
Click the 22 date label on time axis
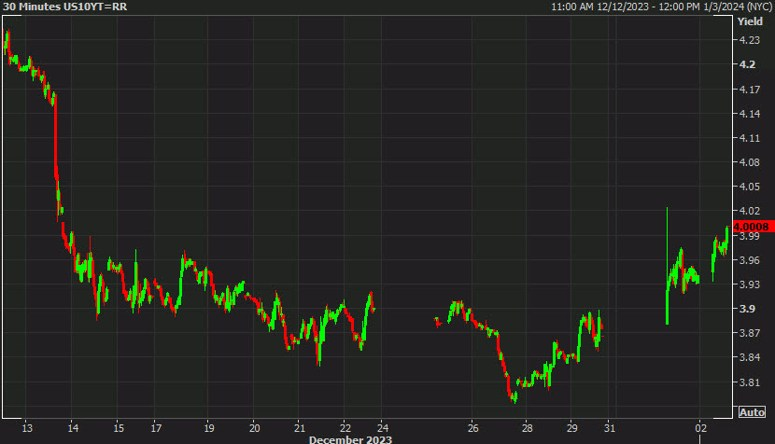pyautogui.click(x=345, y=428)
